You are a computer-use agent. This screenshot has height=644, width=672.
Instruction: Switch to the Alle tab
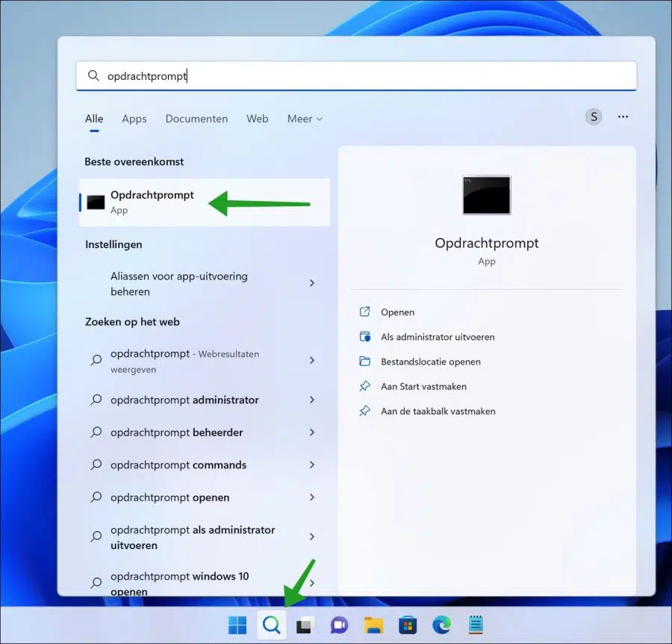click(x=94, y=119)
